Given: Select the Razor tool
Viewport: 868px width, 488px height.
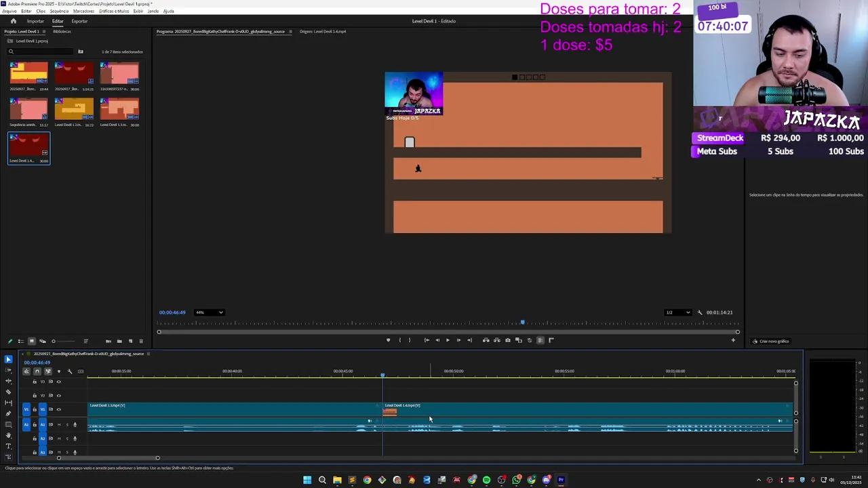Looking at the screenshot, I should point(8,392).
